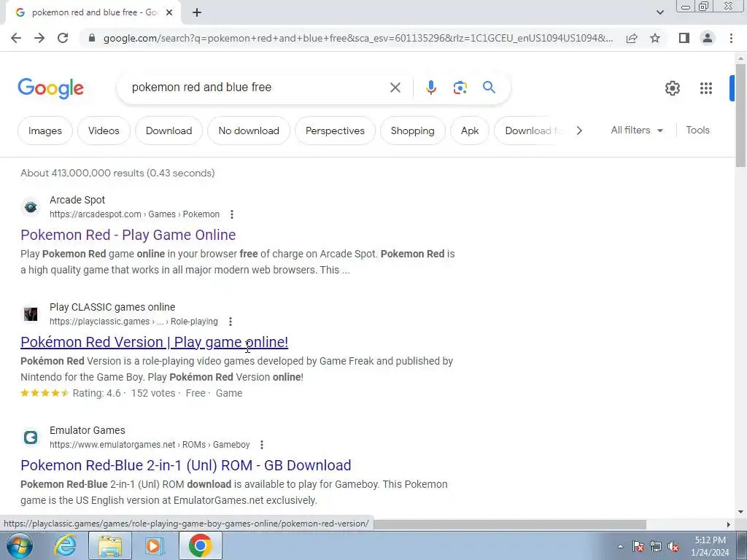Open Emulator Games result options menu
This screenshot has height=560, width=747.
click(x=262, y=445)
